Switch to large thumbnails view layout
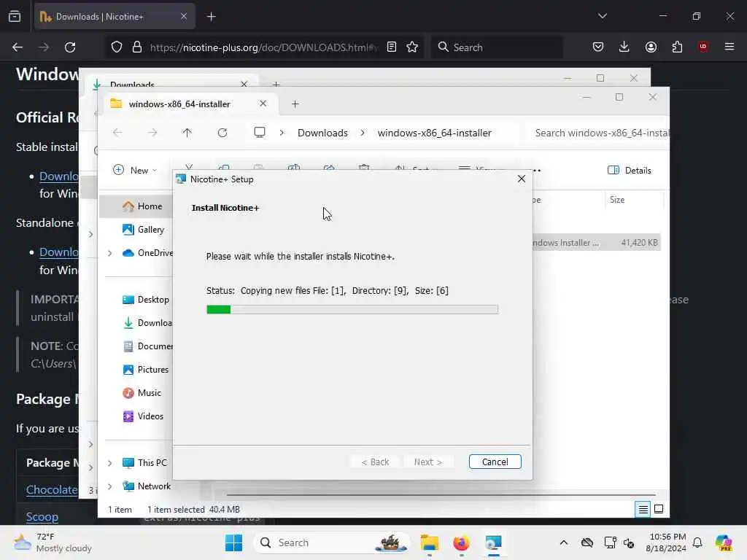The height and width of the screenshot is (560, 747). pos(659,509)
